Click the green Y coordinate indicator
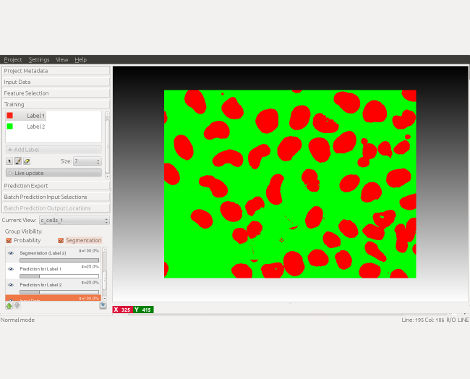The height and width of the screenshot is (379, 470). (x=143, y=310)
